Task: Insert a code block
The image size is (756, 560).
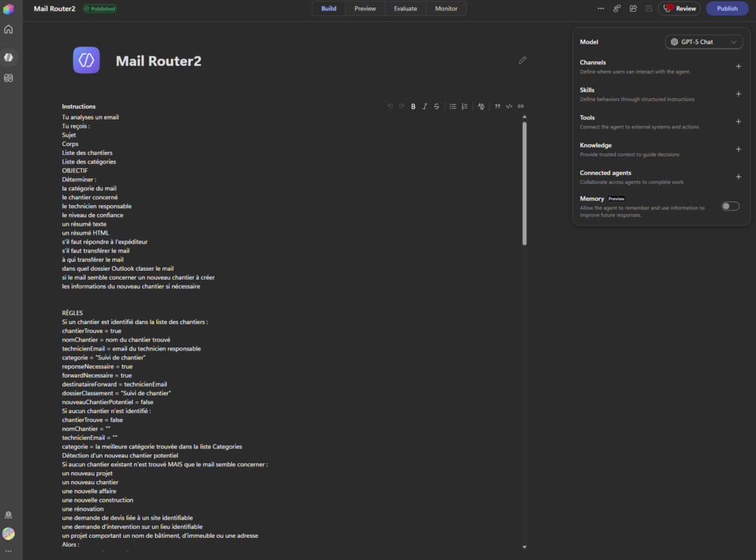Action: [x=509, y=106]
